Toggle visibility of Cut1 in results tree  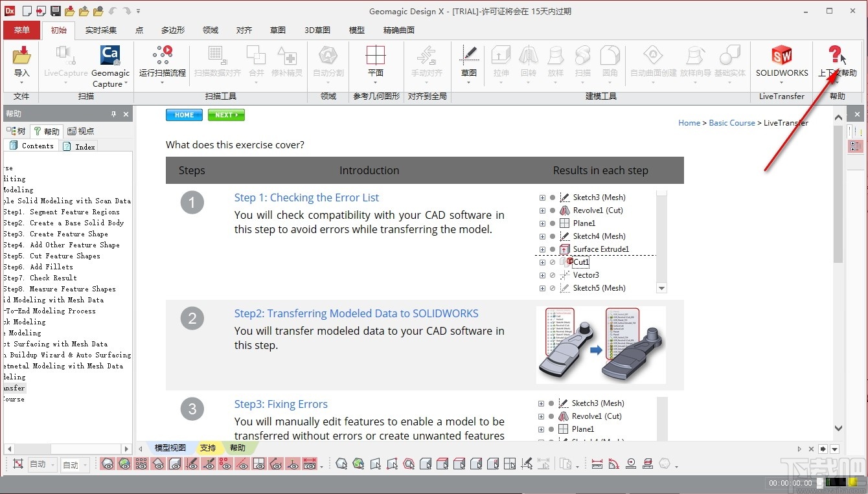[x=552, y=262]
